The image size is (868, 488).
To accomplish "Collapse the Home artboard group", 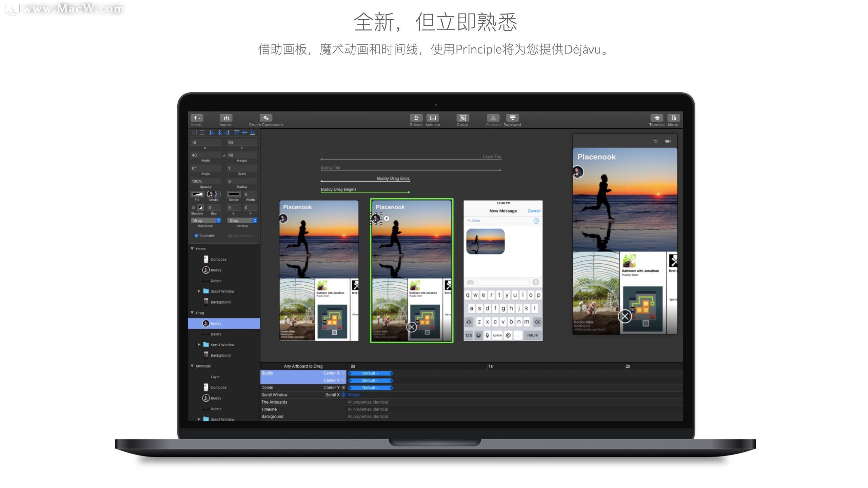I will pyautogui.click(x=192, y=249).
